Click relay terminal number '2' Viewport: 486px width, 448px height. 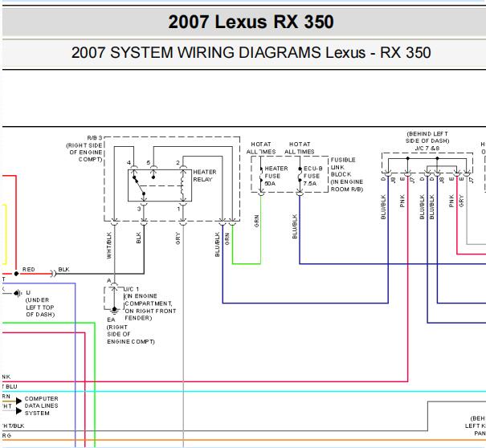tap(178, 163)
